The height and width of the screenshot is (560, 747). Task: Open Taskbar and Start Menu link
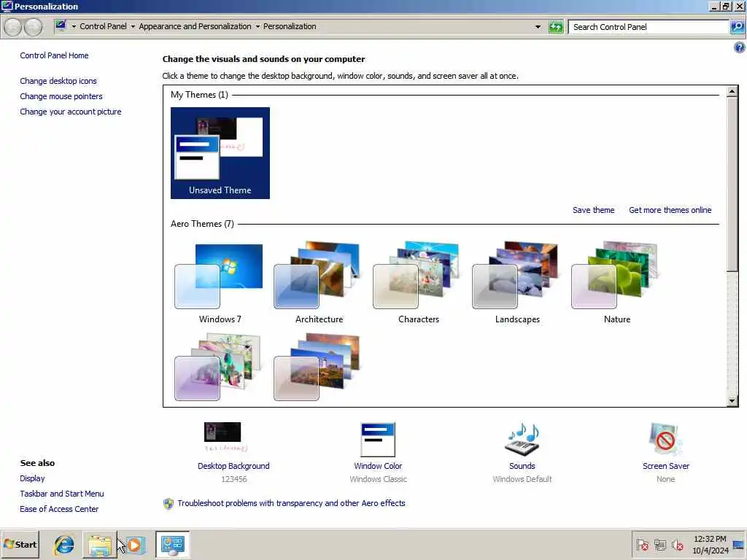62,494
